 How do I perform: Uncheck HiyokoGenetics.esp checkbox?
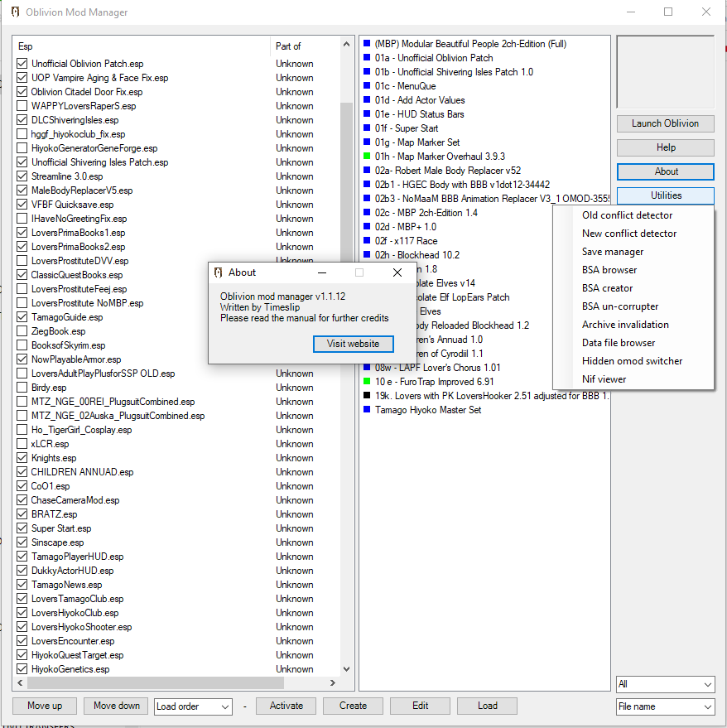[x=22, y=669]
